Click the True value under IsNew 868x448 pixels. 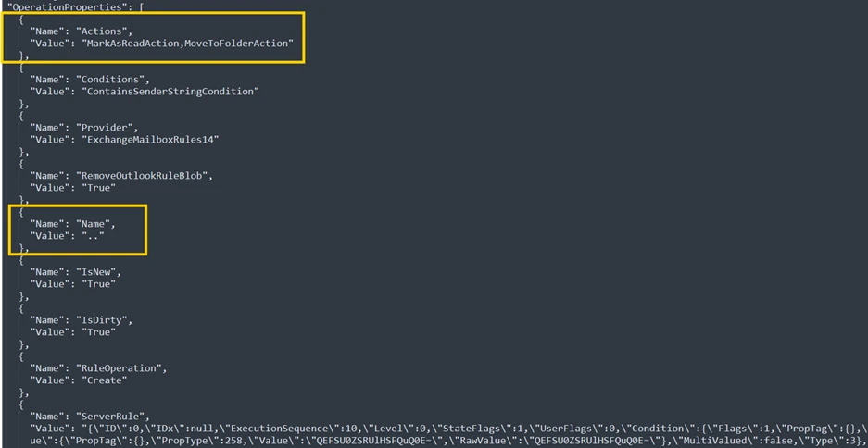coord(97,283)
